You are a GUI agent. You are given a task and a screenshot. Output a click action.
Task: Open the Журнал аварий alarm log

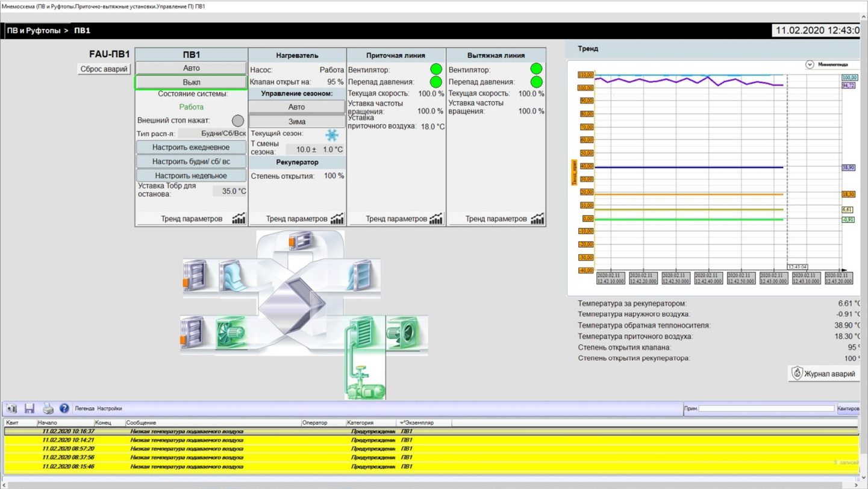pos(823,373)
